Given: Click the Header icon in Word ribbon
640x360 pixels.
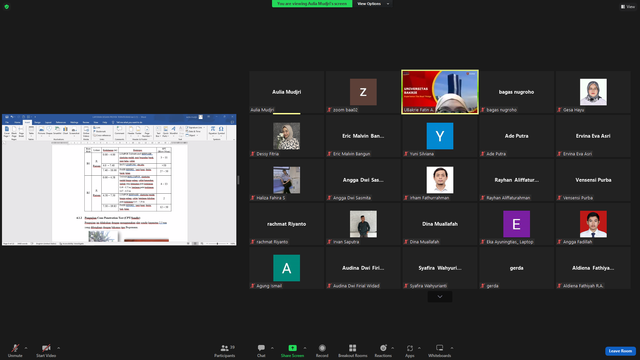Looking at the screenshot, I should click(131, 131).
